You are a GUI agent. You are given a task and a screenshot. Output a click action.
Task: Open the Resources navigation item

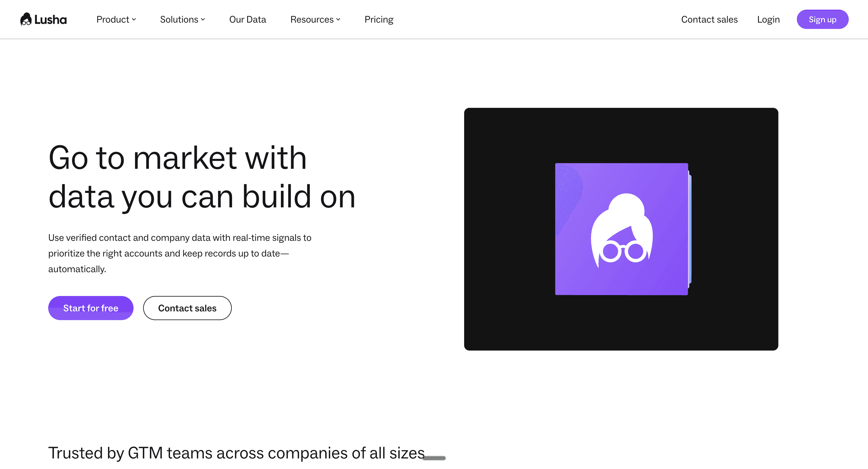point(312,20)
